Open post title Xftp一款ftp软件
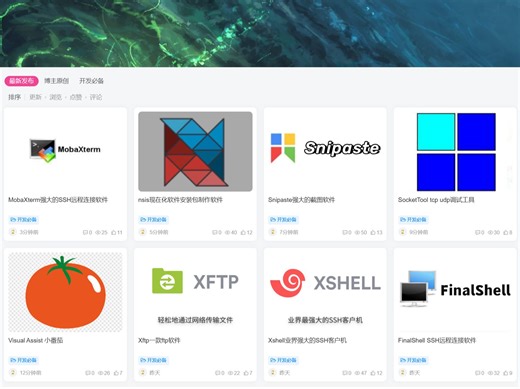Viewport: 520px width, 389px height. [159, 340]
